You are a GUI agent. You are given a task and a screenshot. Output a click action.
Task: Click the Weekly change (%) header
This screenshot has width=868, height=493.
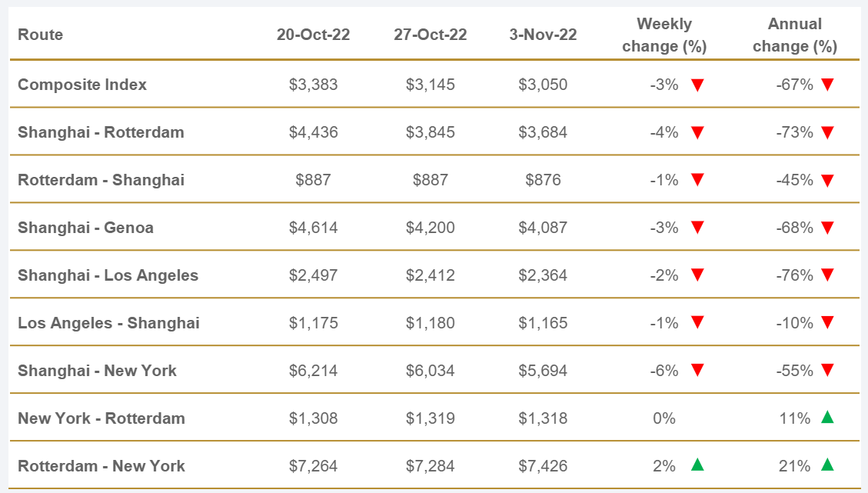(664, 35)
